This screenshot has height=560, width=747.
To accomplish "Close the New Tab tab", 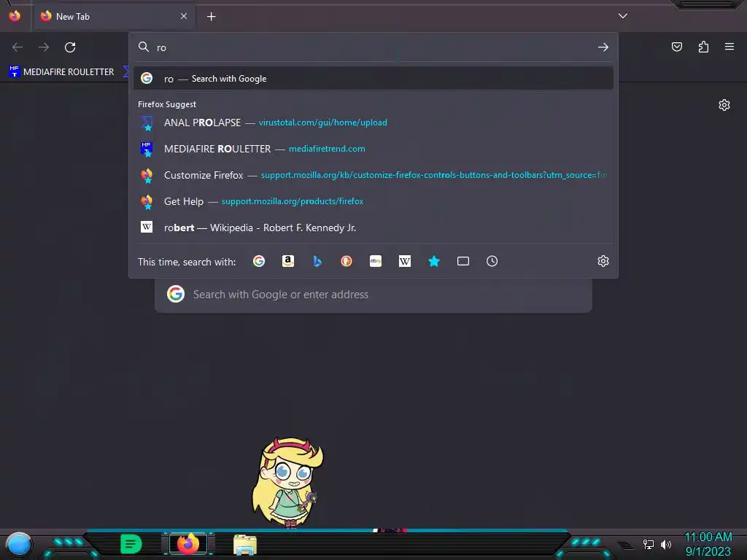I will 184,16.
